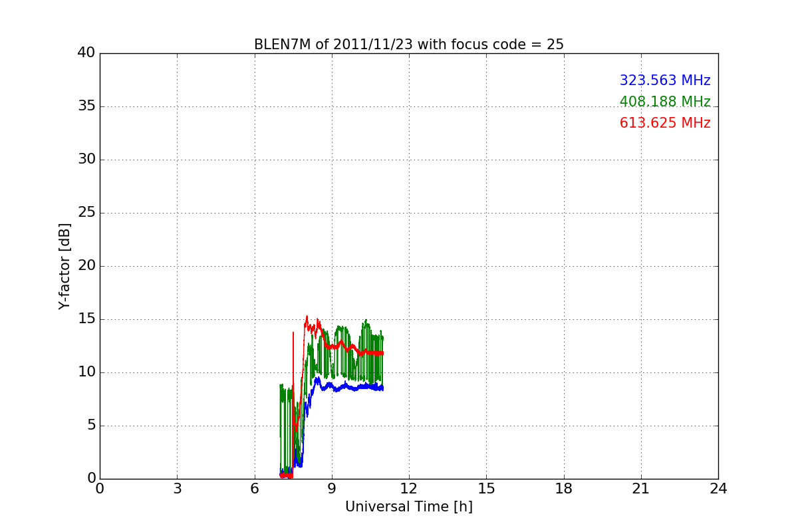The image size is (798, 532).
Task: Click y-axis tick label '10'
Action: [86, 372]
